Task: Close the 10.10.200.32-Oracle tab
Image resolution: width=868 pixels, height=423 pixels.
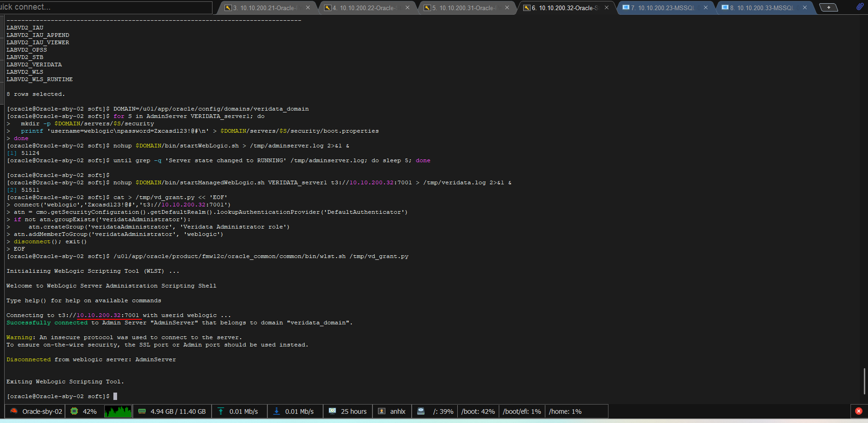Action: click(607, 7)
